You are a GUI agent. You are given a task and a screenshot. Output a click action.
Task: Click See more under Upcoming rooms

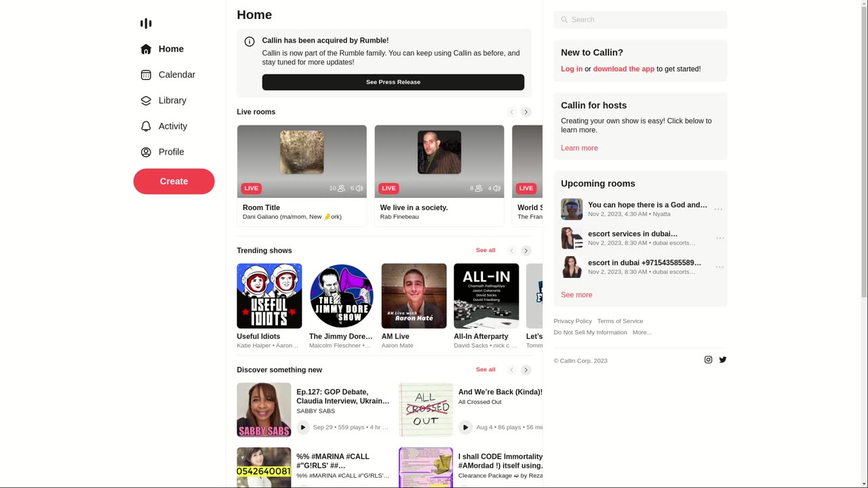576,295
